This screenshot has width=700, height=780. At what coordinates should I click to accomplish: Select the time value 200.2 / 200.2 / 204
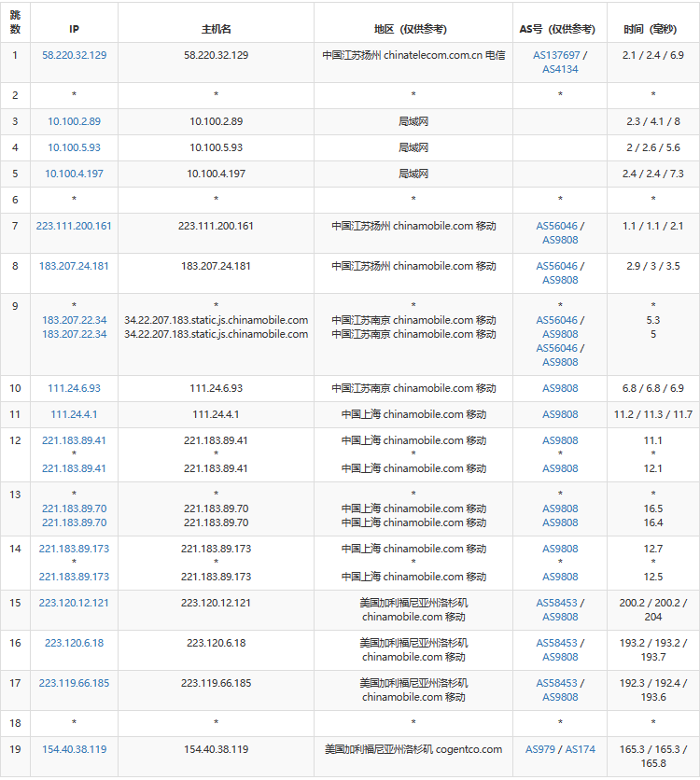(652, 610)
